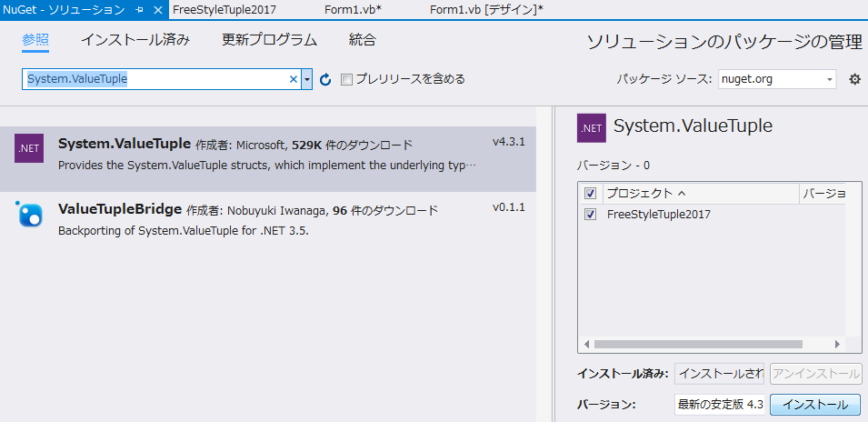Click the インストール button
The height and width of the screenshot is (422, 868).
coord(815,405)
